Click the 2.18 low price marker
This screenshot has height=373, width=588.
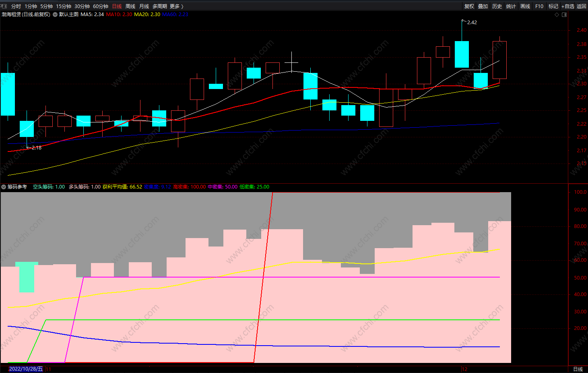point(37,148)
